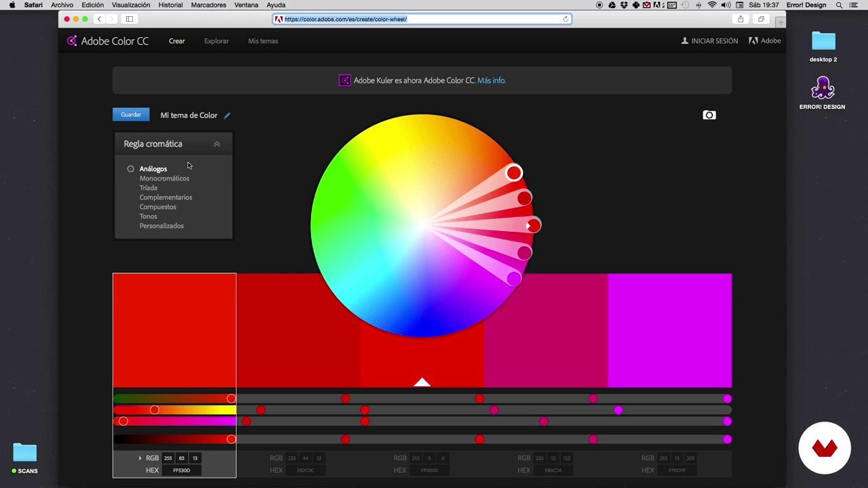Click Safari's share icon
This screenshot has height=488, width=868.
point(741,19)
